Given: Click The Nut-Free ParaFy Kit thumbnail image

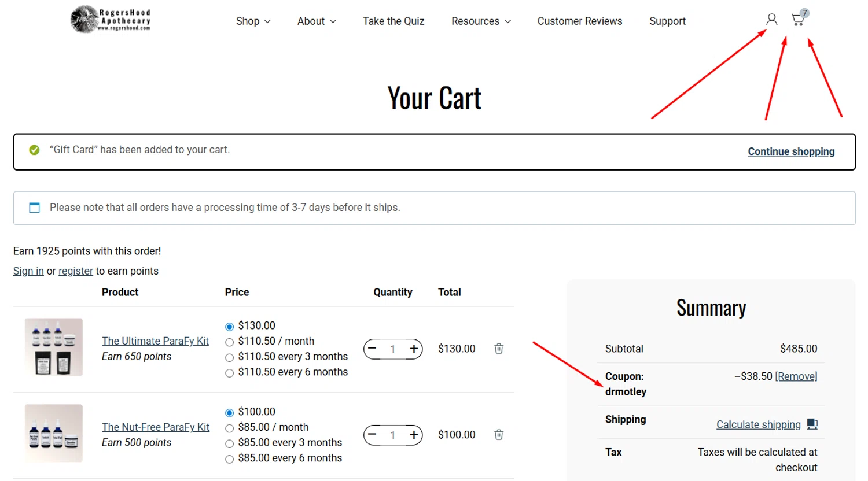Looking at the screenshot, I should click(x=54, y=433).
